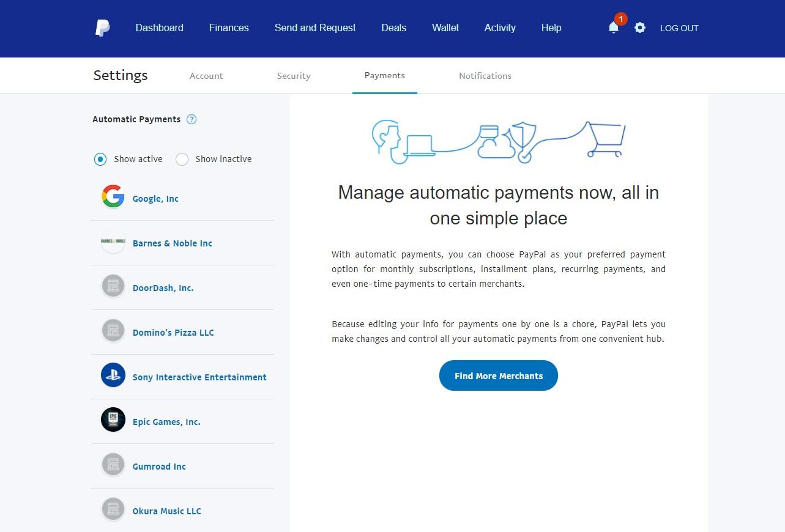Select the DoorDash, Inc. merchant
Screen dimensions: 785x532
(x=163, y=288)
